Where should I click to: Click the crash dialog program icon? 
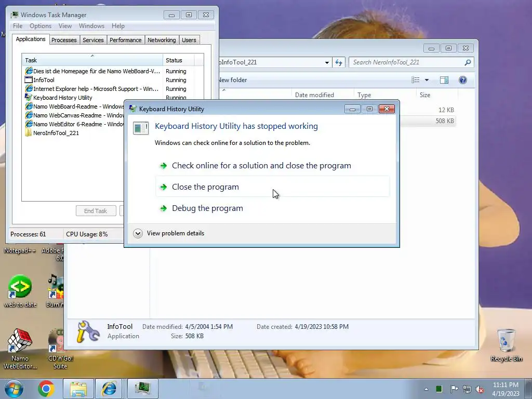coord(140,128)
